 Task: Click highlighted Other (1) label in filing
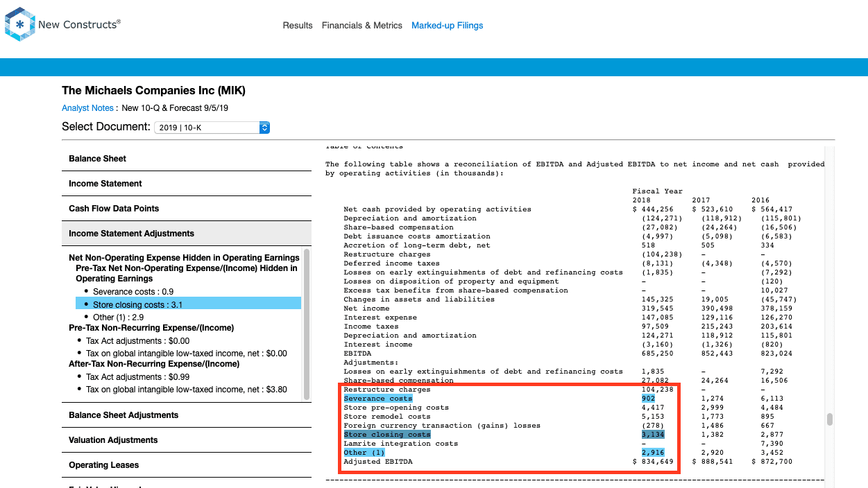[364, 453]
